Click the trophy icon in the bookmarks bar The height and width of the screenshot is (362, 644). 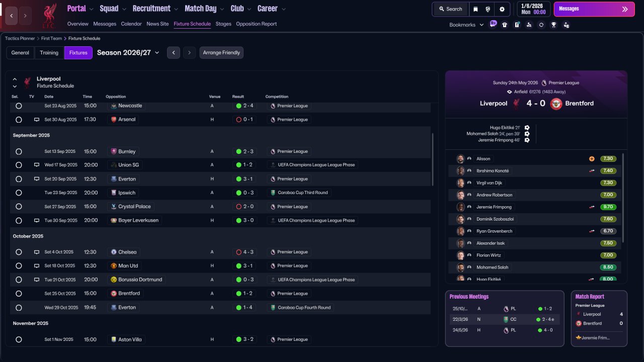tap(553, 25)
